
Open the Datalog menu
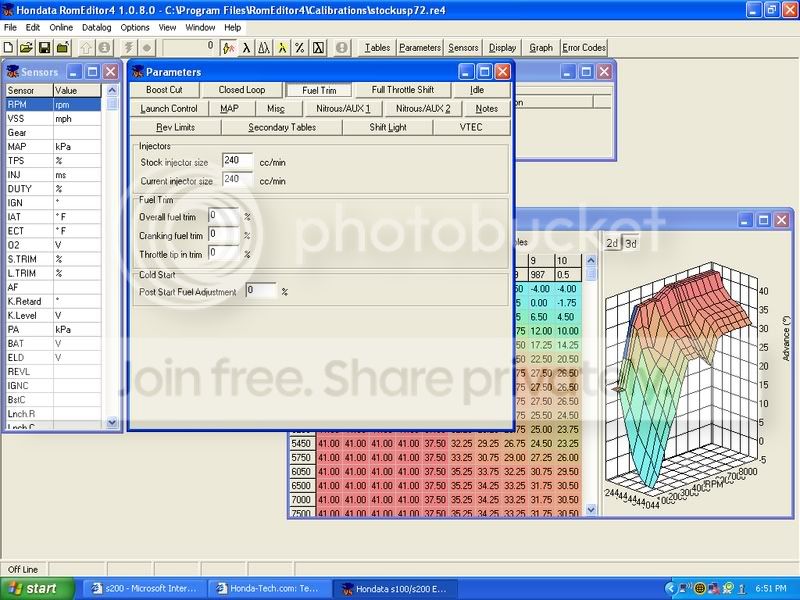pyautogui.click(x=97, y=27)
